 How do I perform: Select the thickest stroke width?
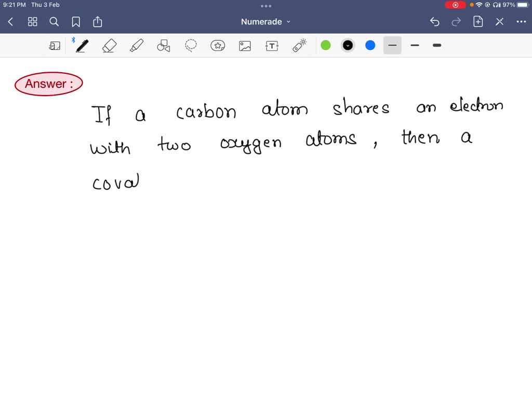click(x=437, y=46)
